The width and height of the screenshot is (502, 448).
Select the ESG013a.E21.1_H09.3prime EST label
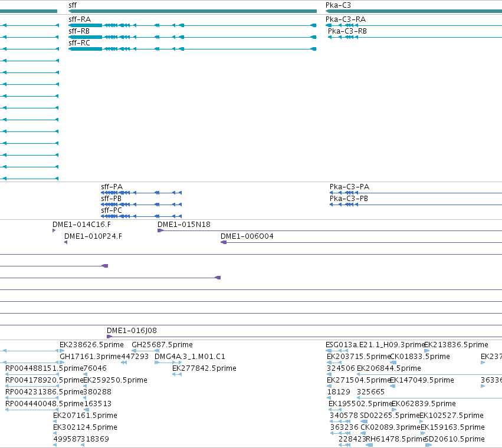tap(375, 345)
